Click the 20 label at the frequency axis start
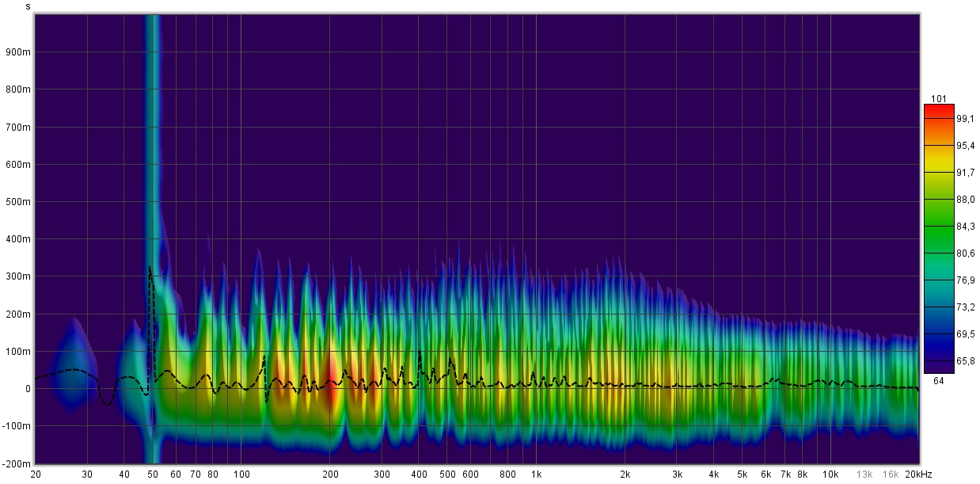This screenshot has width=980, height=484. 36,474
